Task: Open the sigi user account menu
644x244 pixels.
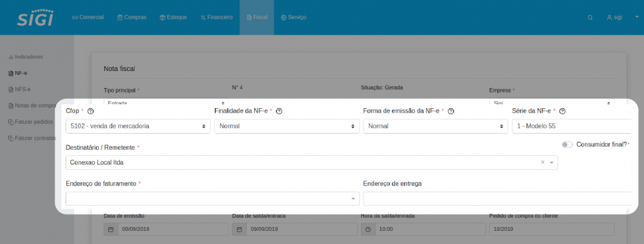Action: (x=614, y=18)
